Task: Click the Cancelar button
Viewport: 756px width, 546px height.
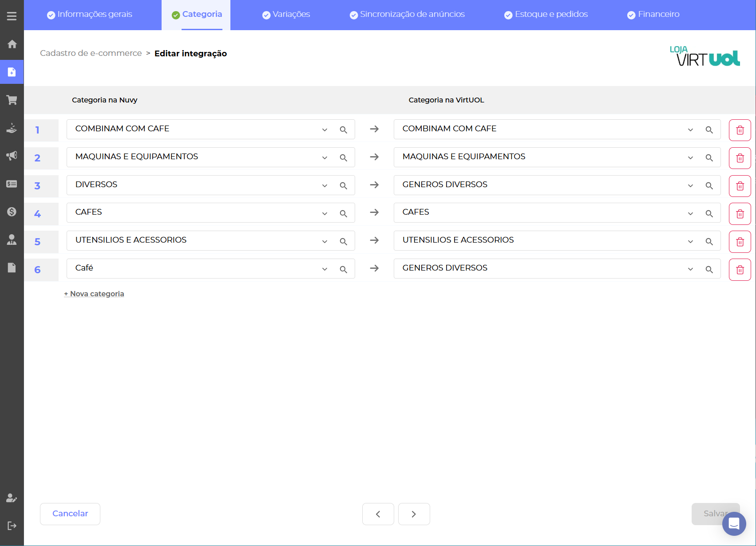Action: pyautogui.click(x=70, y=514)
